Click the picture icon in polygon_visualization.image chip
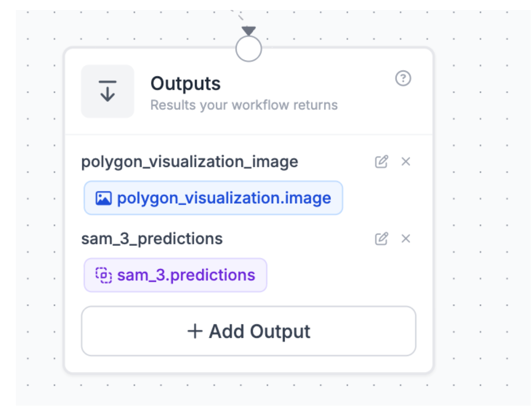The width and height of the screenshot is (532, 412). (x=104, y=198)
